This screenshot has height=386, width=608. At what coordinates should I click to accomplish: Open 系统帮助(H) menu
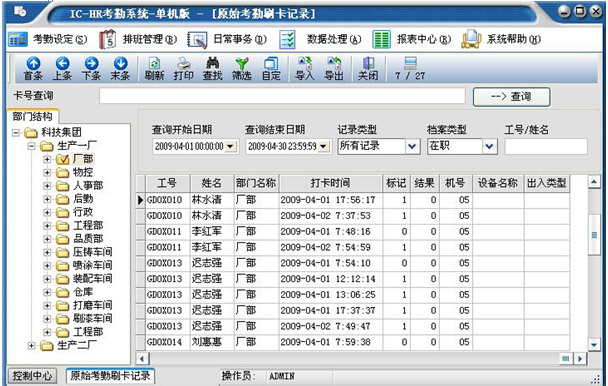tap(514, 39)
